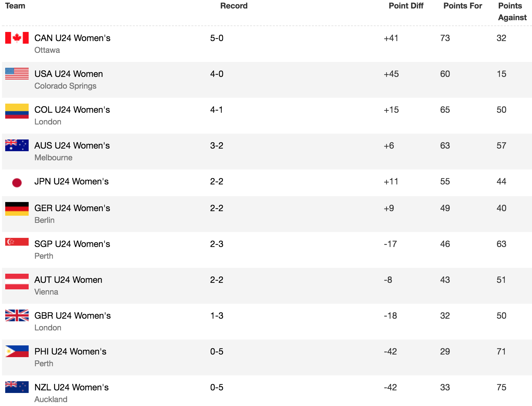Sort by the Points Against column header
532x406 pixels.
click(x=512, y=12)
